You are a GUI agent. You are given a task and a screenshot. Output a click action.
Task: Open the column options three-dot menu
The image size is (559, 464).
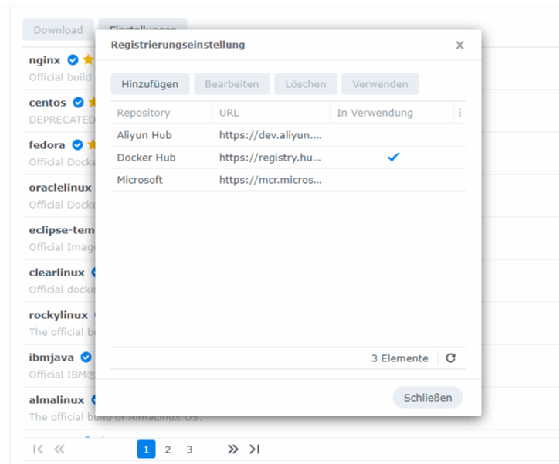pos(460,113)
